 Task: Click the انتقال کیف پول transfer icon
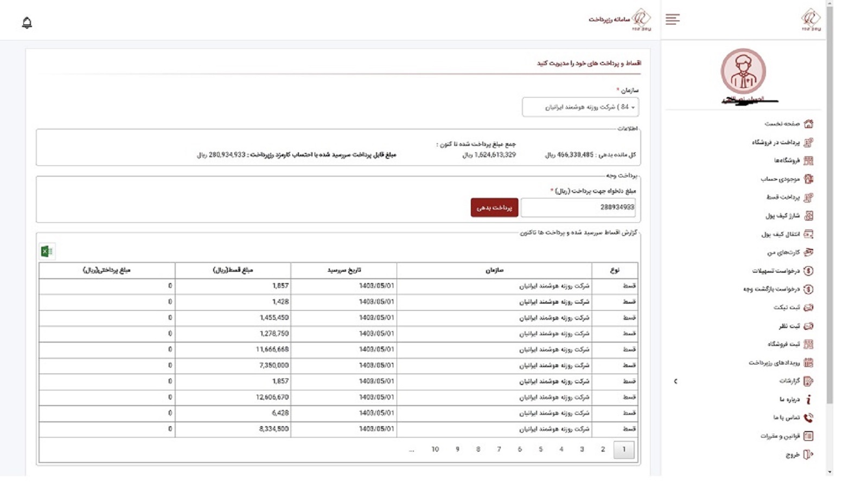[x=809, y=234]
